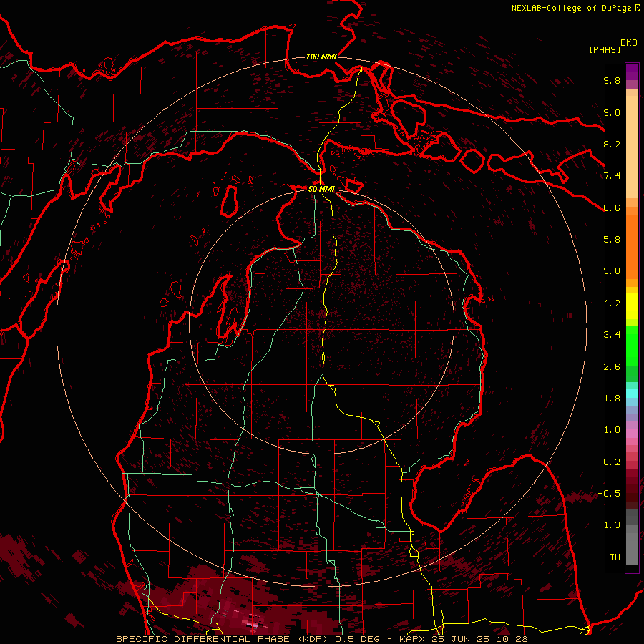The height and width of the screenshot is (644, 644).
Task: Click the 9.0 scale value
Action: 612,112
